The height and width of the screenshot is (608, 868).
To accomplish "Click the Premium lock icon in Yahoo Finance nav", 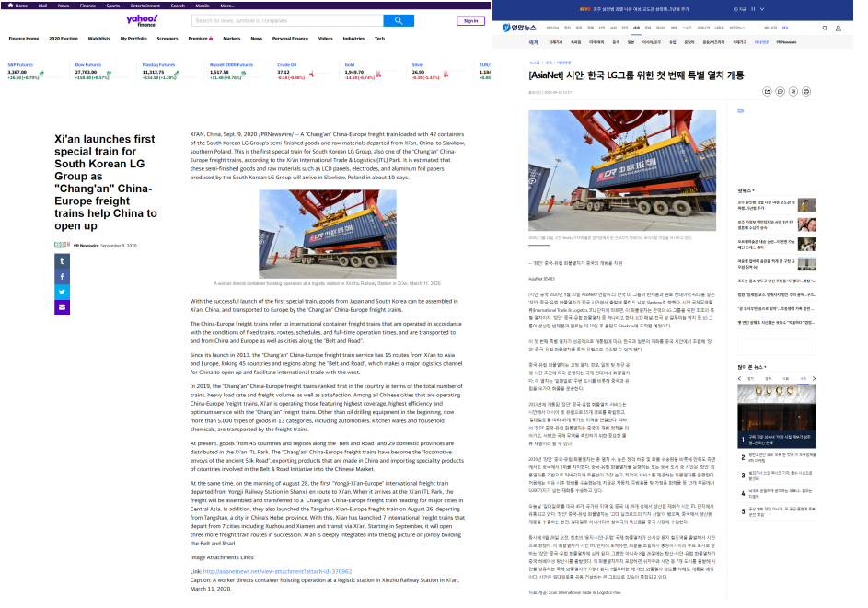I will point(211,39).
